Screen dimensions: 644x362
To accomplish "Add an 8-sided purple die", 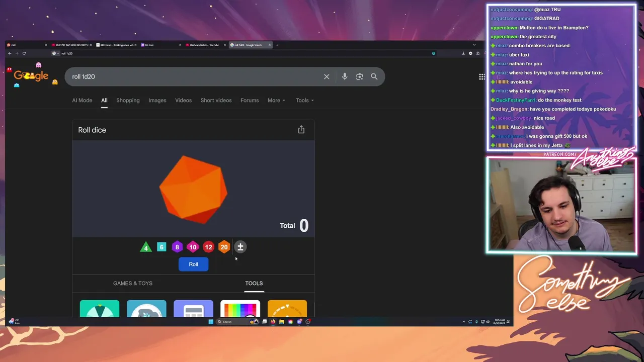I will pos(177,247).
